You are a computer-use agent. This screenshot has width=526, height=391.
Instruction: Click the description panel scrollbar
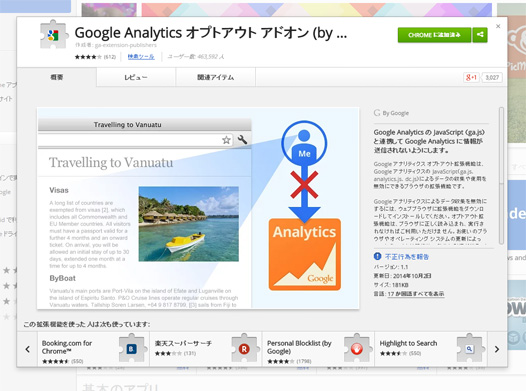tap(501, 175)
